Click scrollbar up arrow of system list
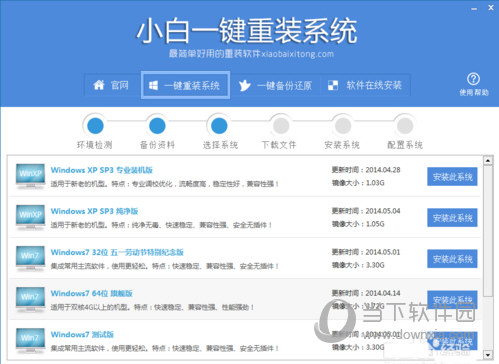The width and height of the screenshot is (499, 364). click(x=488, y=160)
